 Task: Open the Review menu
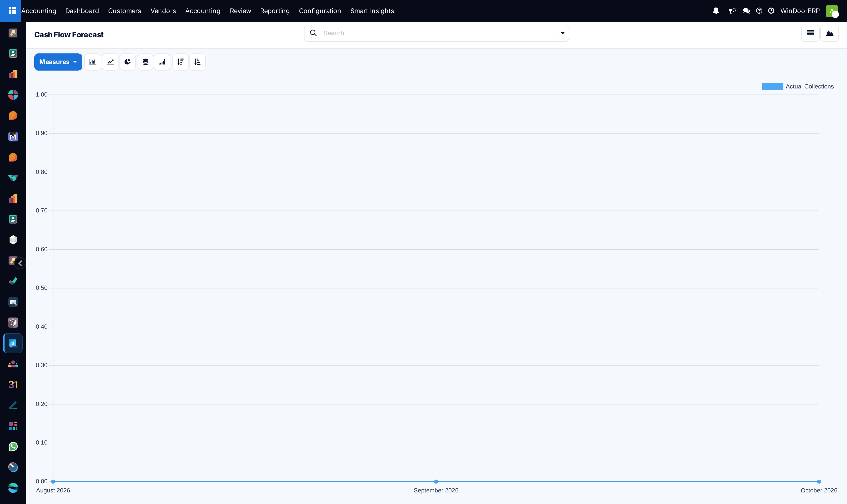point(240,11)
